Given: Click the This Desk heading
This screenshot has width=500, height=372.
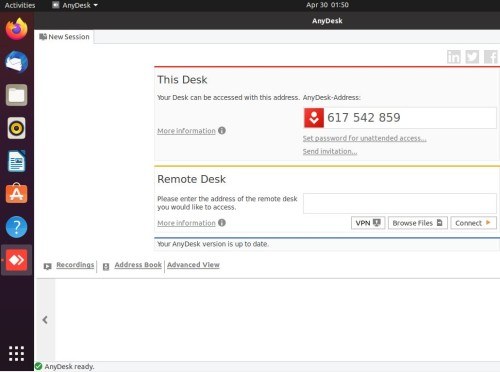Looking at the screenshot, I should tap(182, 80).
